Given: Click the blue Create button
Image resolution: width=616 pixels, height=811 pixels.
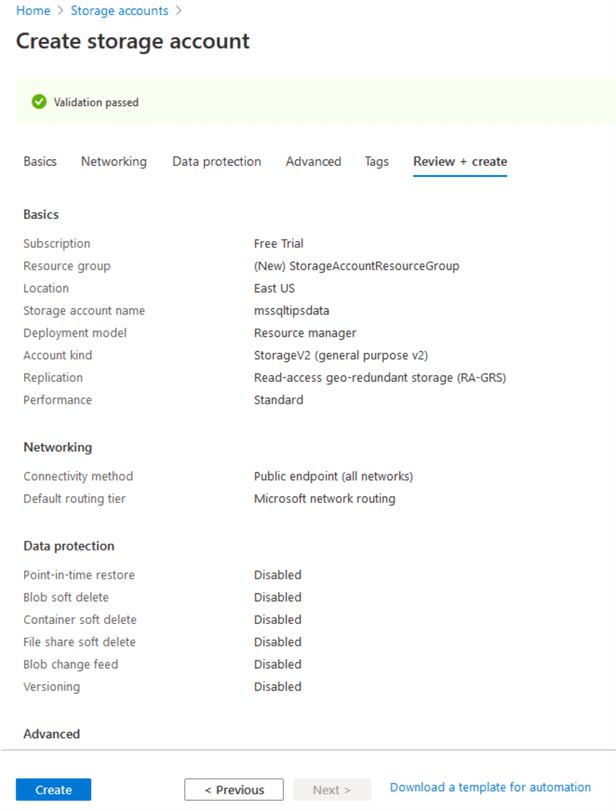Looking at the screenshot, I should click(x=53, y=789).
